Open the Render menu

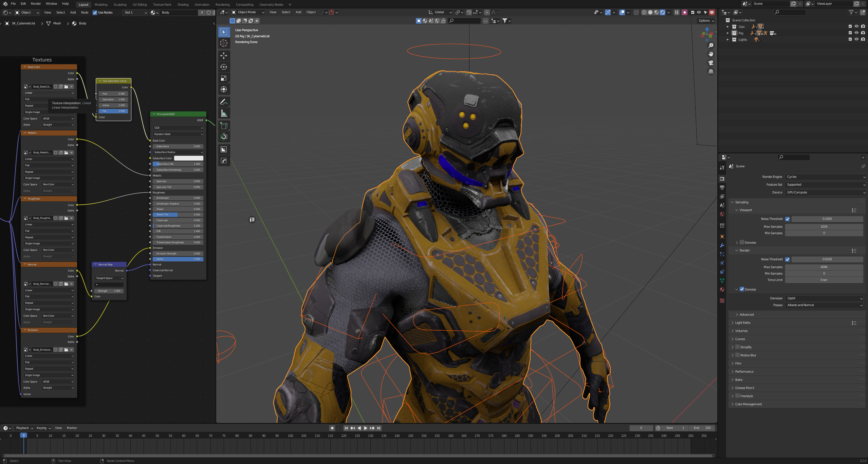pos(36,4)
